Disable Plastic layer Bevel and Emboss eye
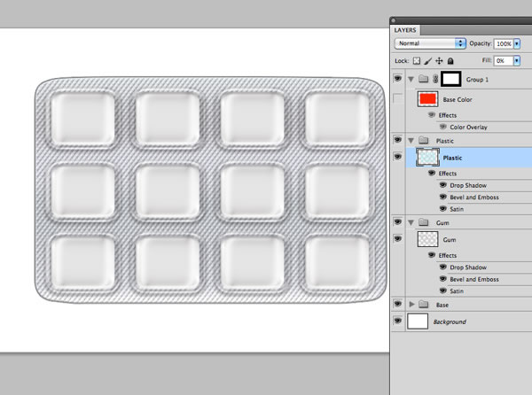532x395 pixels. click(442, 197)
